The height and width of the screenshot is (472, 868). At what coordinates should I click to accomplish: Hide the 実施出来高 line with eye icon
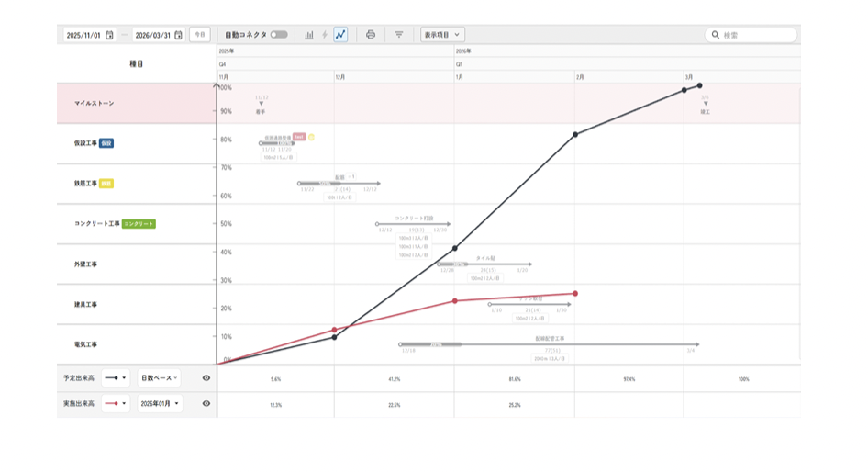[206, 403]
